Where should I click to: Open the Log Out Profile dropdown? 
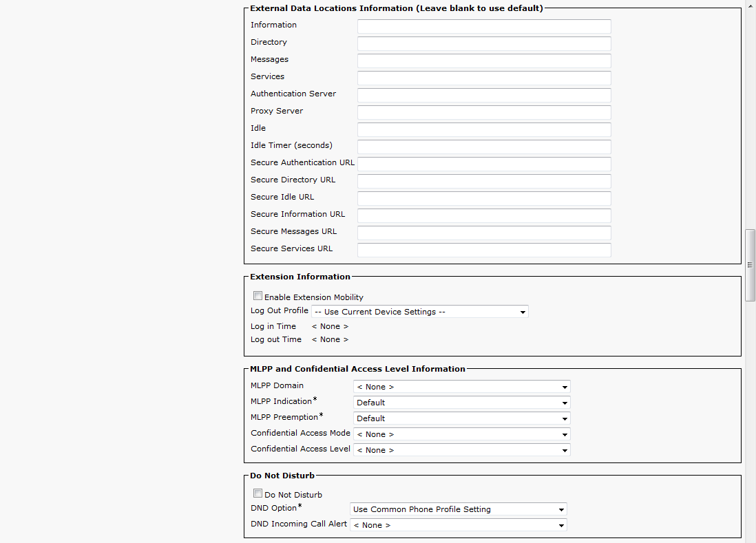[x=419, y=312]
